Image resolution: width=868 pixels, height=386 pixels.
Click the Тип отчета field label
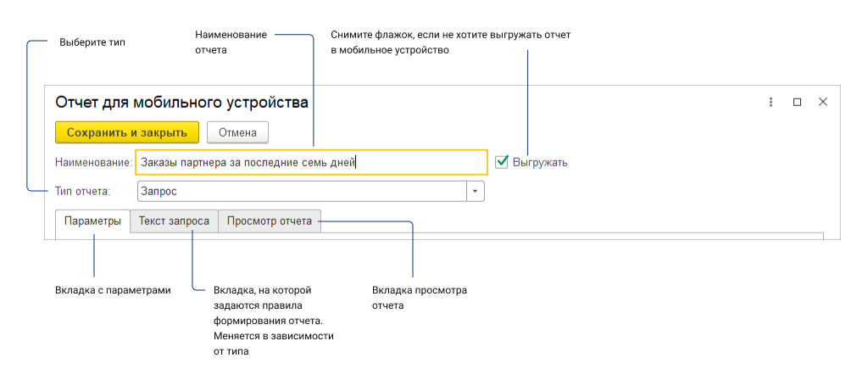point(83,191)
